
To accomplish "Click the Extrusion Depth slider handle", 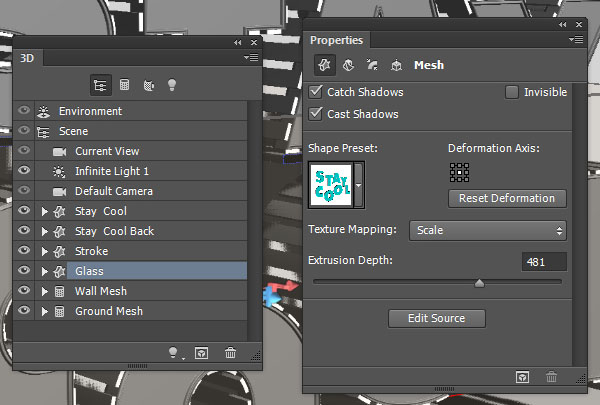I will coord(479,283).
